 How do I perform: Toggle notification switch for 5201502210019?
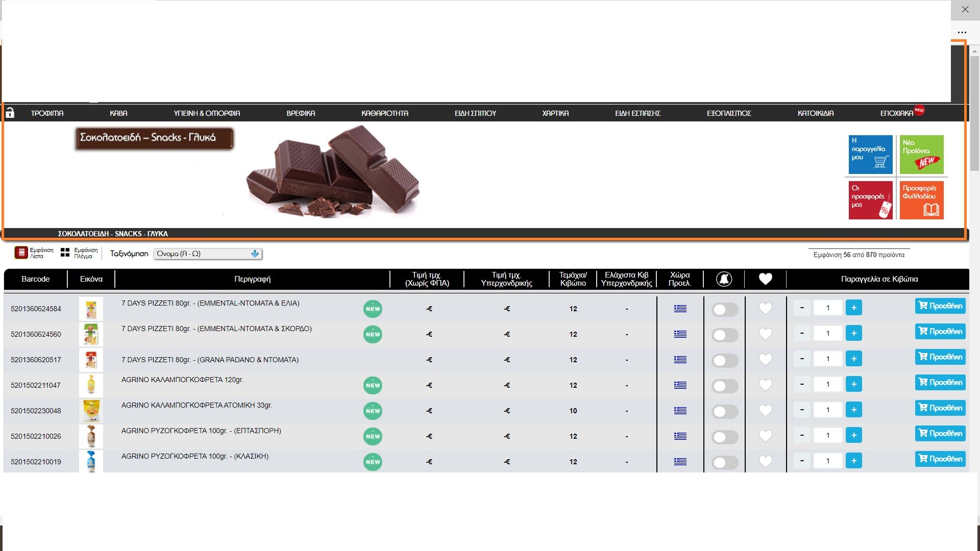[x=725, y=462]
